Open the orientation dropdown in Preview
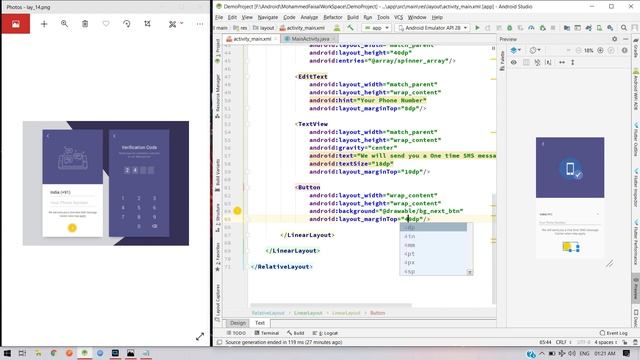This screenshot has width=640, height=360. [x=535, y=50]
